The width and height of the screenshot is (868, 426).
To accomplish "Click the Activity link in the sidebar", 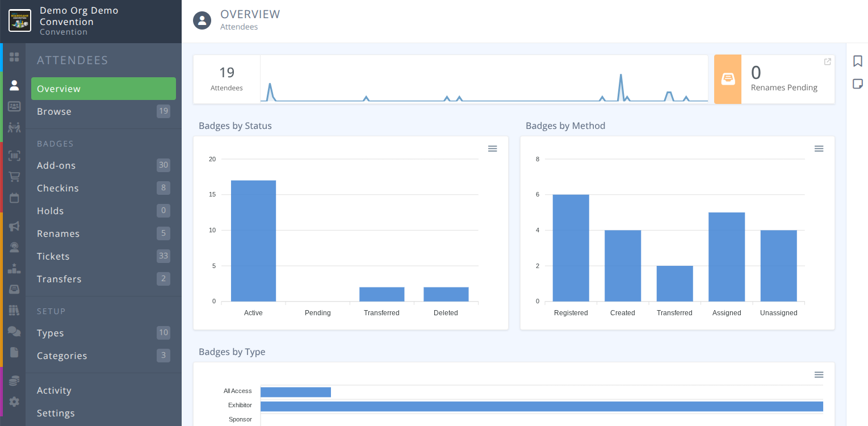I will 54,390.
